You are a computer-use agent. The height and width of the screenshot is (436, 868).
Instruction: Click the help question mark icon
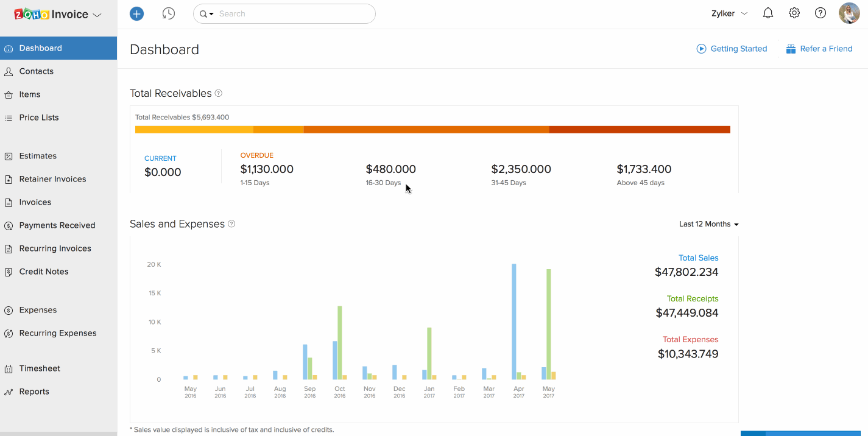coord(820,13)
